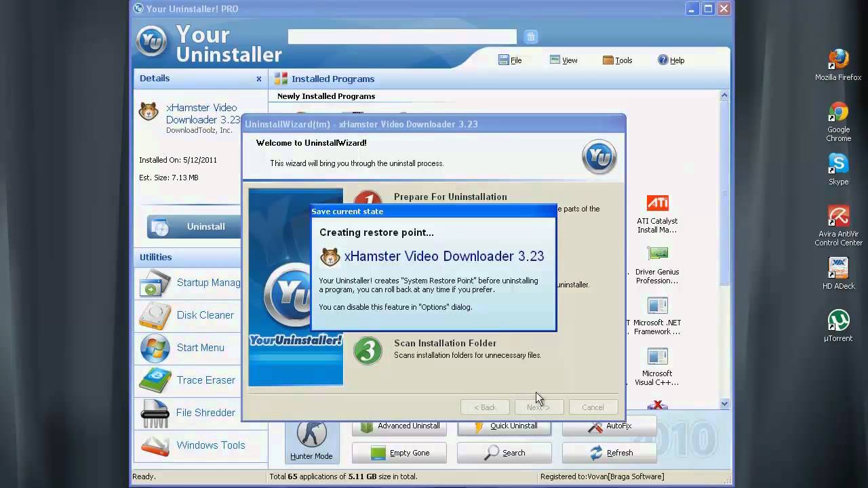Click Search button at bottom
The image size is (868, 488).
click(504, 453)
